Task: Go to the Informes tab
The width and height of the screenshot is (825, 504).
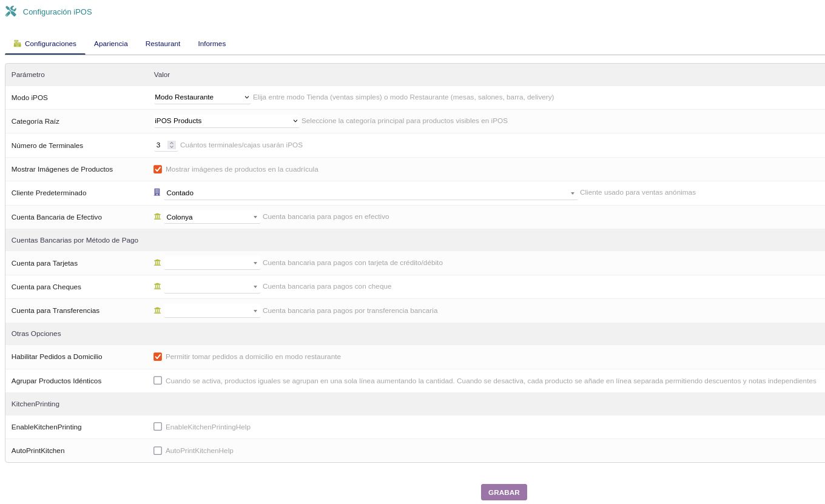Action: click(x=212, y=44)
